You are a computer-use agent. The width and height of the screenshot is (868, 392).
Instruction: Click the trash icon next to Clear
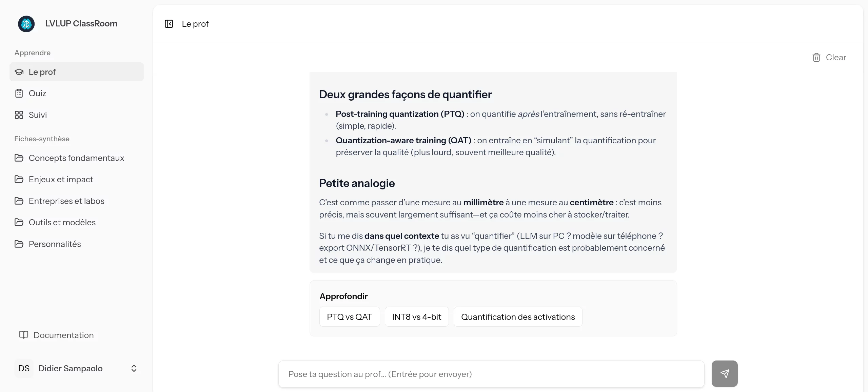click(816, 58)
